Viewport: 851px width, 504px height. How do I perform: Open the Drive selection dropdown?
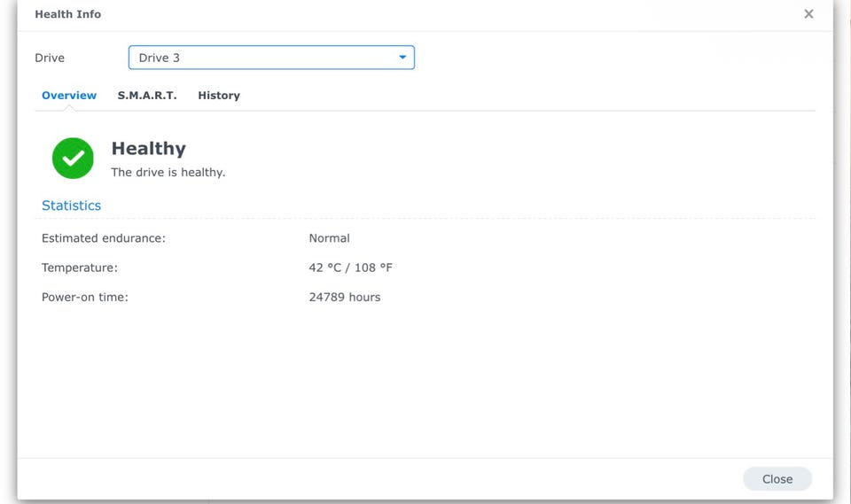[x=271, y=58]
